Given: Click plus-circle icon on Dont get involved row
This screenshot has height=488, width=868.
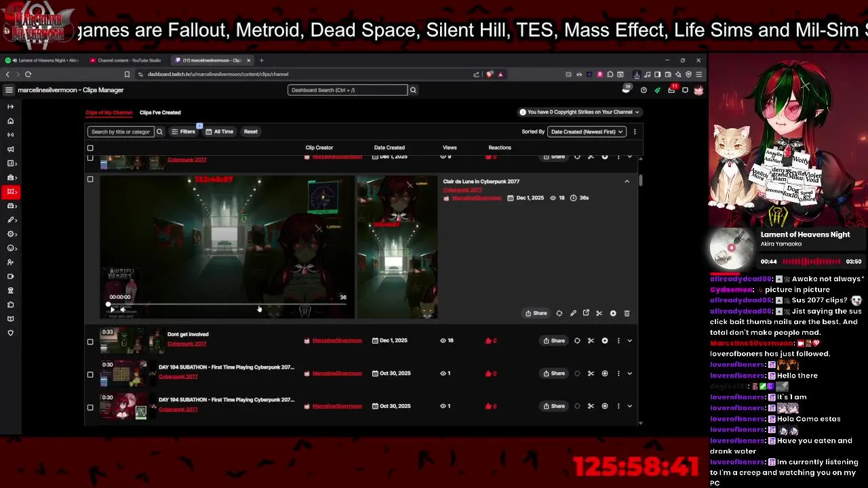Looking at the screenshot, I should tap(605, 340).
